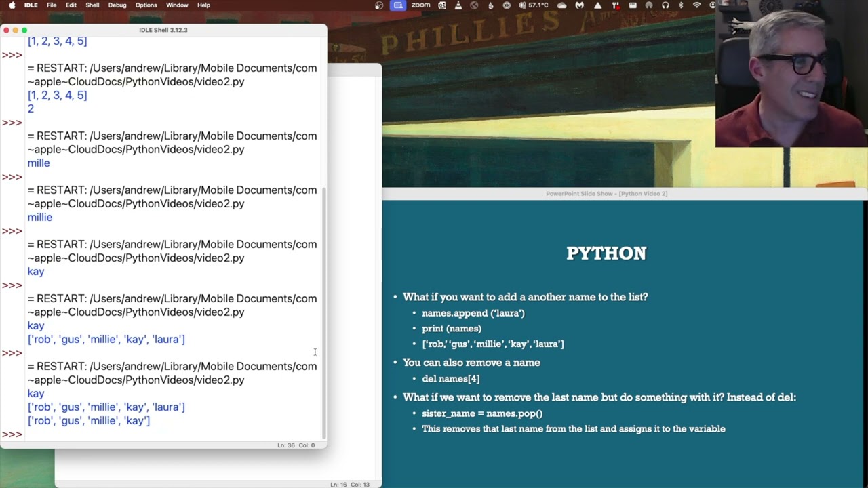
Task: Click 'sister_name = names.pop()' on slide
Action: point(482,413)
